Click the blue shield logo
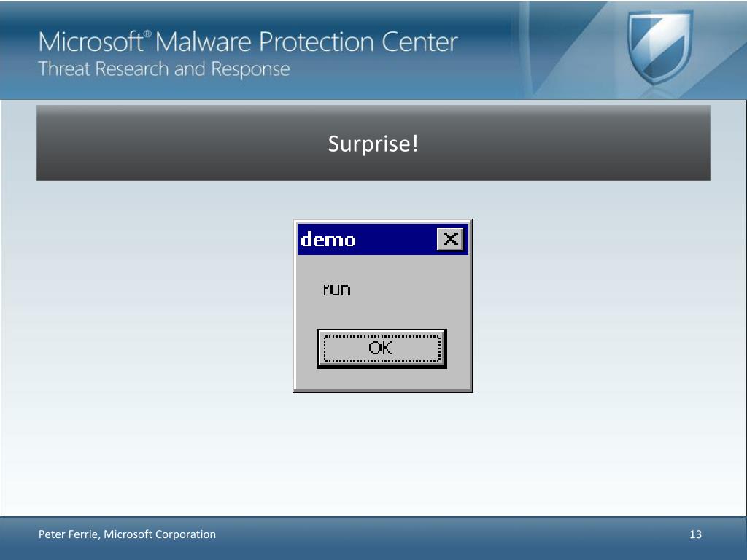 coord(659,47)
